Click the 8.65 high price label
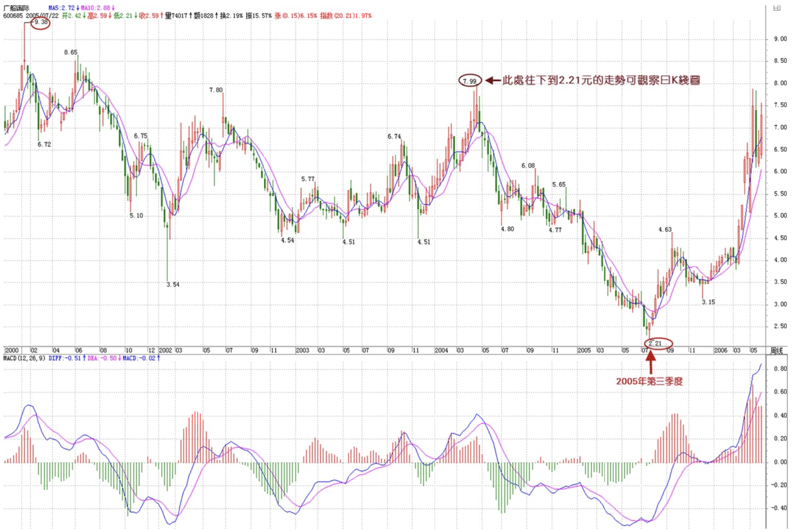This screenshot has width=794, height=532. click(x=71, y=52)
